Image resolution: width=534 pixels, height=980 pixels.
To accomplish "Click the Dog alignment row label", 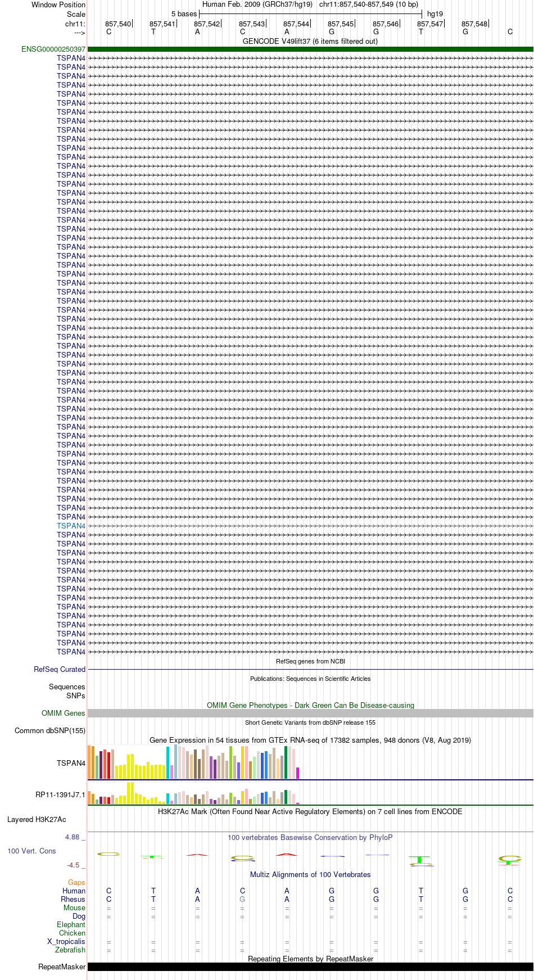I will pyautogui.click(x=79, y=916).
